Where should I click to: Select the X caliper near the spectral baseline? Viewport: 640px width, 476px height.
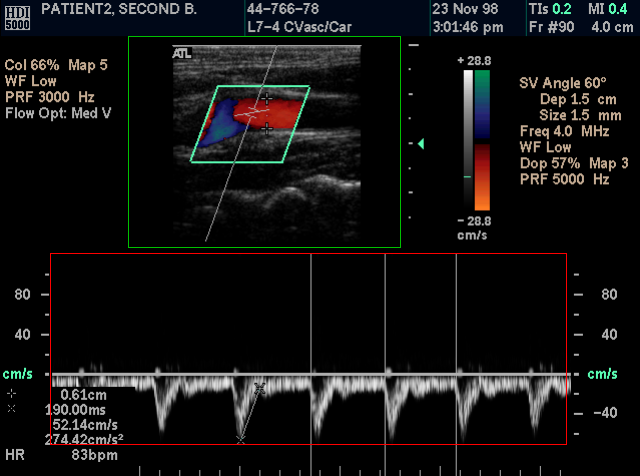260,386
